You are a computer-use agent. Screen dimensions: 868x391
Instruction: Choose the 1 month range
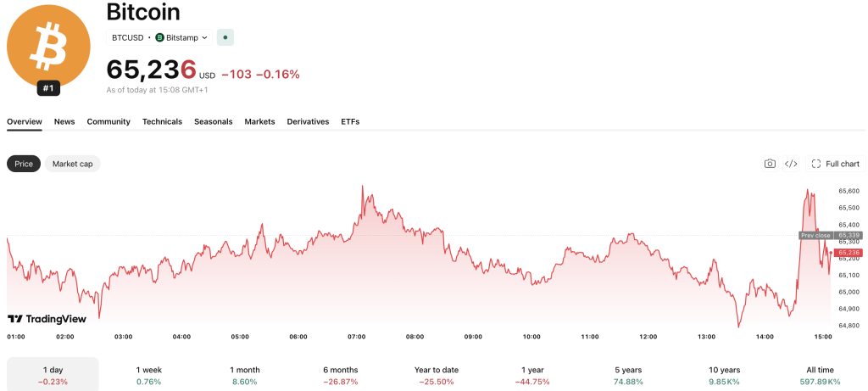click(245, 376)
